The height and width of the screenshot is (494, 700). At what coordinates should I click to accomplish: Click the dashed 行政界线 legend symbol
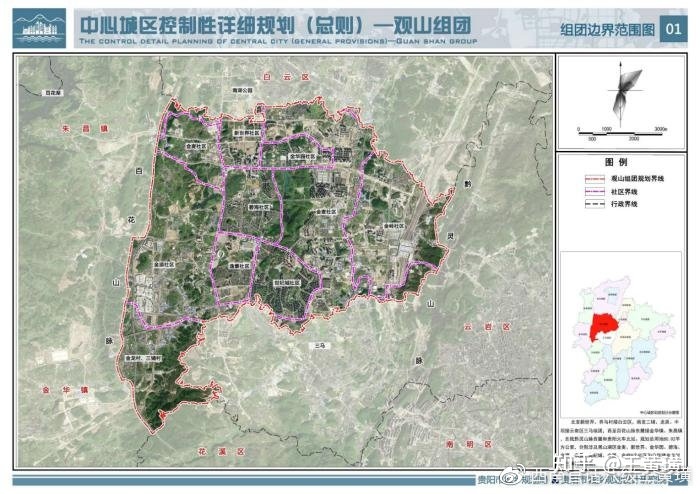pyautogui.click(x=595, y=204)
